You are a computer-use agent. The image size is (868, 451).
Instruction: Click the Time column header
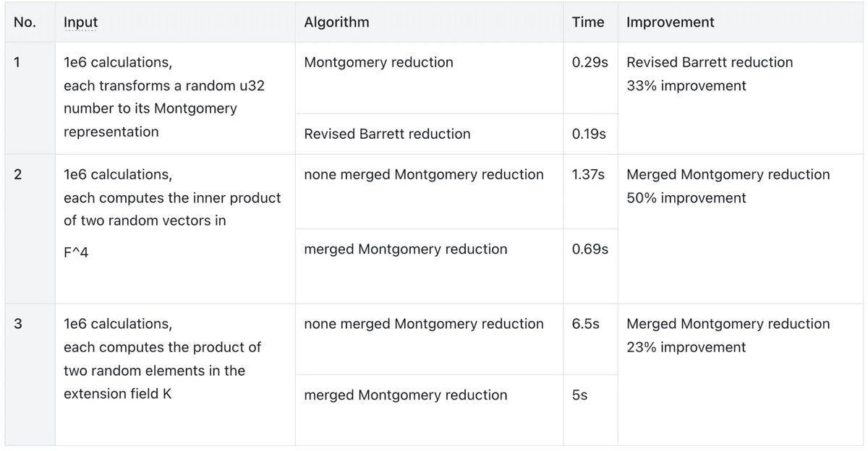(590, 22)
